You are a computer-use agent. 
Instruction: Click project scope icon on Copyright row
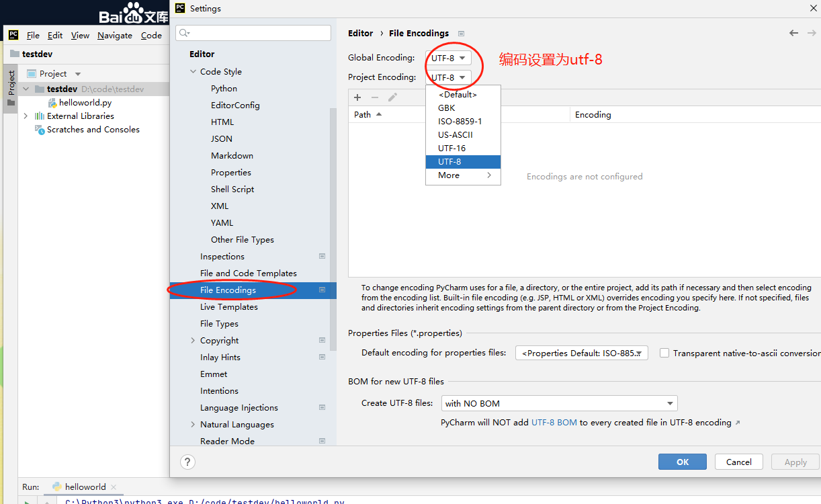click(x=322, y=340)
